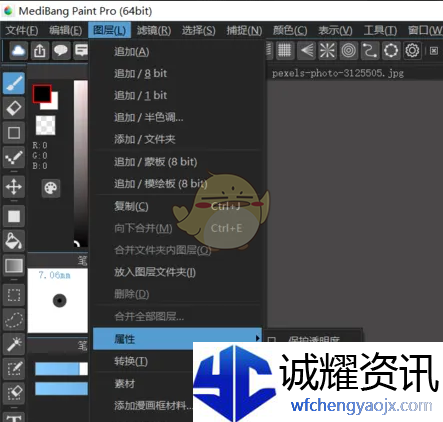
Task: Select the Shape brush rectangle tool
Action: [x=14, y=133]
